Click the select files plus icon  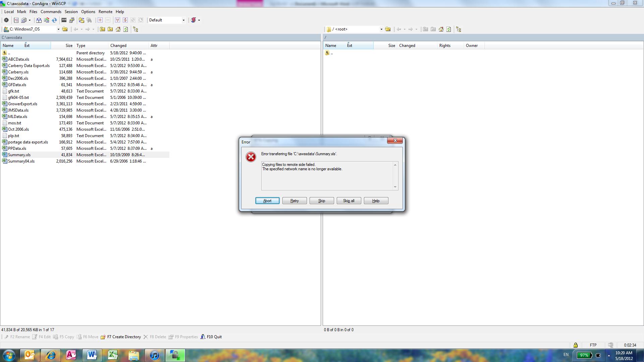(x=100, y=20)
